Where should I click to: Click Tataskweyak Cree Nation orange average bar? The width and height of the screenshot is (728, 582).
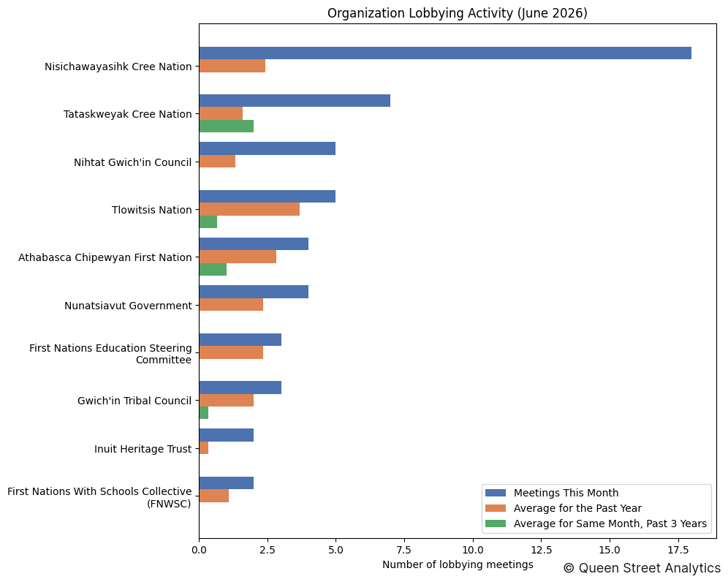point(221,113)
